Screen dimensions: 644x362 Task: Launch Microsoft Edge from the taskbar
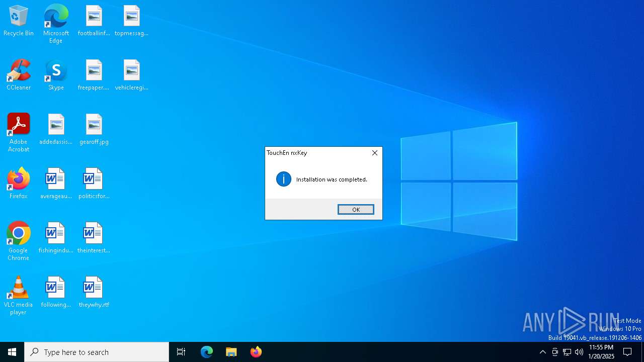tap(207, 352)
